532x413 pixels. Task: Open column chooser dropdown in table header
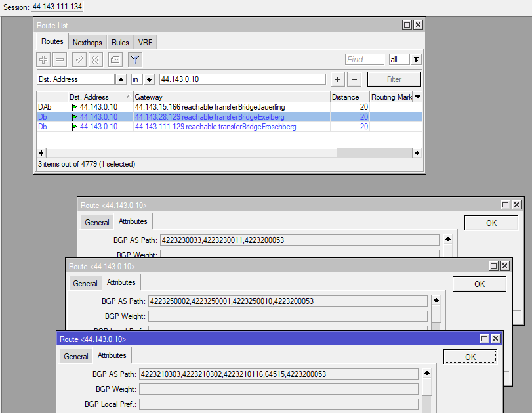[418, 97]
